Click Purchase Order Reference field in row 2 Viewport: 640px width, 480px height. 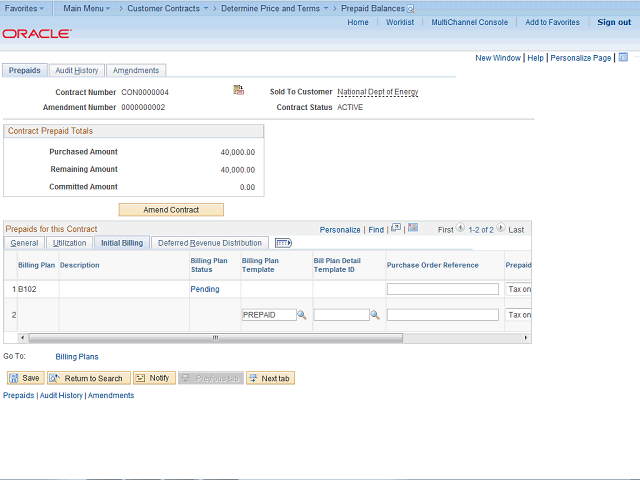point(443,315)
